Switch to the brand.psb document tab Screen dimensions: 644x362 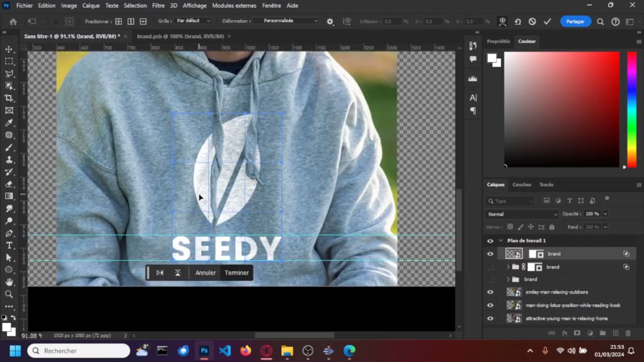point(180,36)
